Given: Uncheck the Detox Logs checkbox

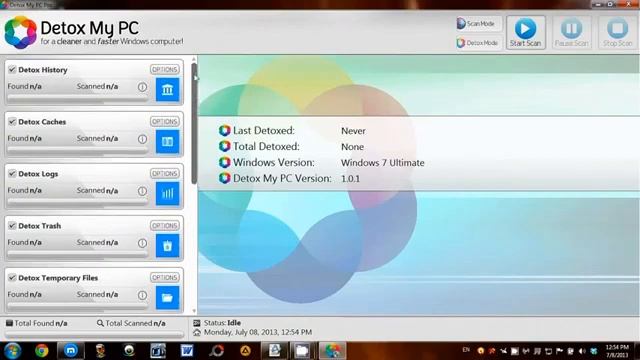Looking at the screenshot, I should tap(12, 173).
